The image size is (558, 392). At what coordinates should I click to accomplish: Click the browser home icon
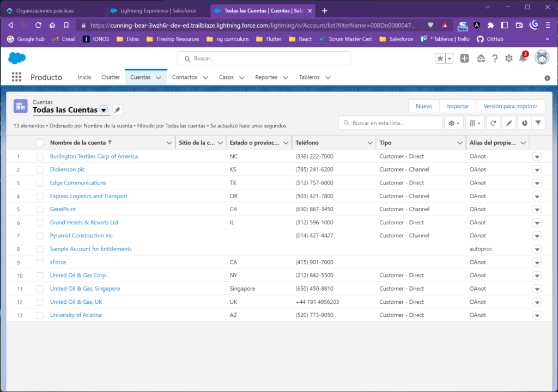52,25
